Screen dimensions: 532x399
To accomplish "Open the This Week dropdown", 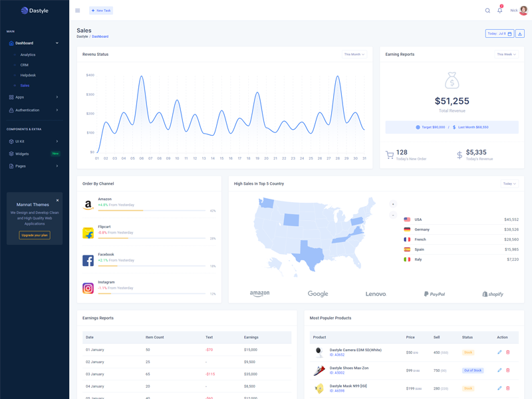I will coord(506,55).
